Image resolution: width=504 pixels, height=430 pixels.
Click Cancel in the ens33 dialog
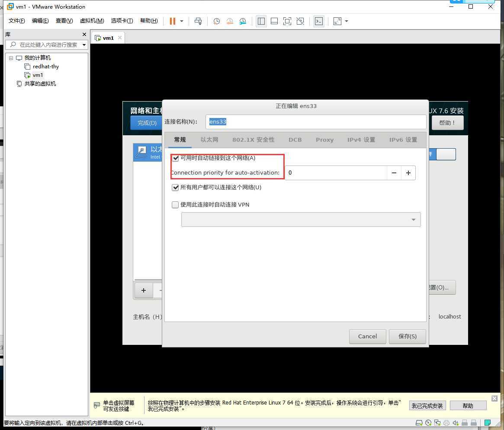pos(367,337)
